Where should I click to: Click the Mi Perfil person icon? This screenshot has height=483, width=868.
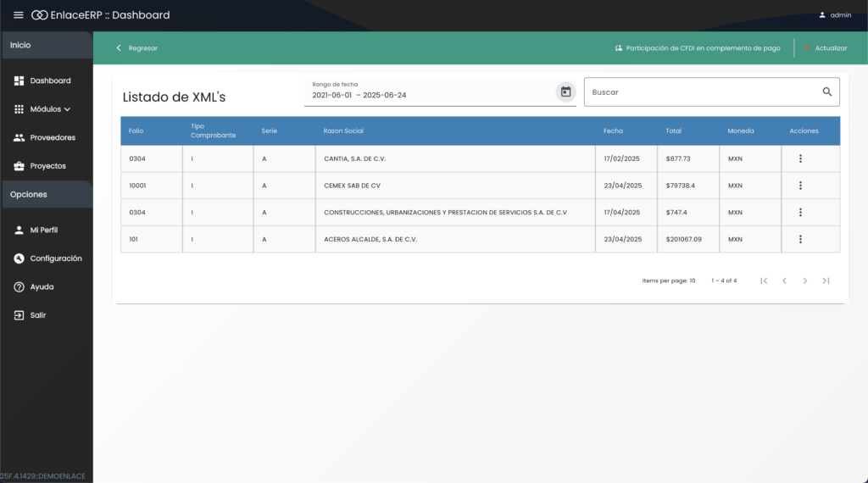pyautogui.click(x=19, y=230)
